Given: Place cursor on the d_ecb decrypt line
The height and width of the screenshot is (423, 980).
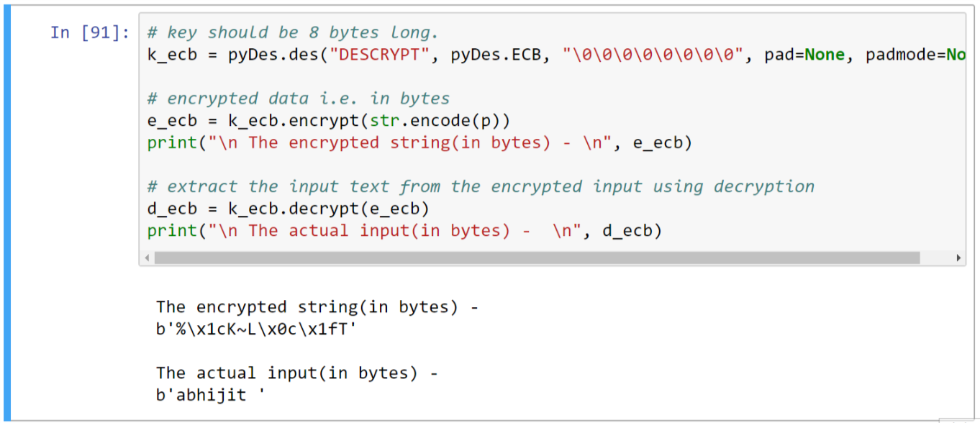Looking at the screenshot, I should tap(288, 209).
